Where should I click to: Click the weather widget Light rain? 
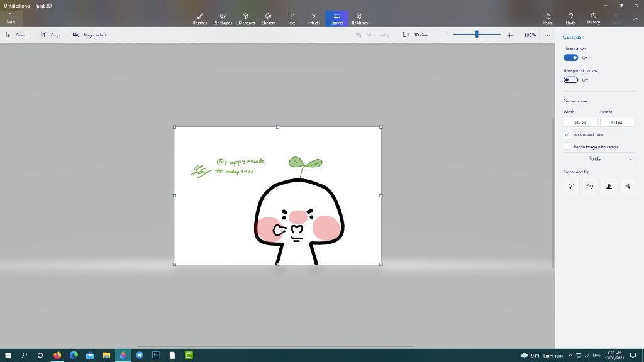[x=541, y=356]
